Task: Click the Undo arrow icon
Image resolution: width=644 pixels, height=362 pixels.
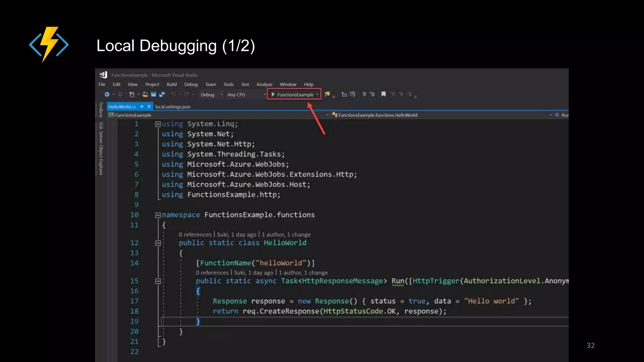Action: pyautogui.click(x=173, y=94)
